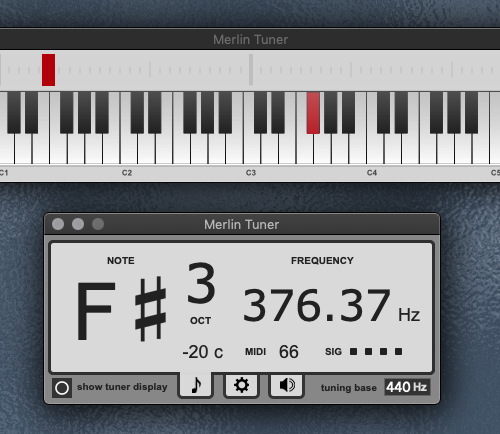Click the MIDI value 66
Screen dimensions: 500x434
pos(289,352)
